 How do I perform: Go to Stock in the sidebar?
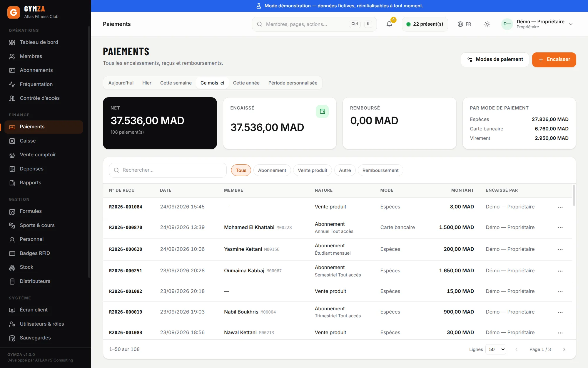tap(44, 267)
